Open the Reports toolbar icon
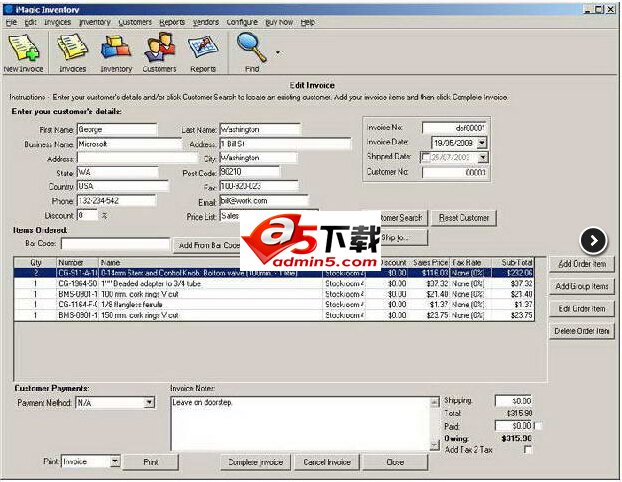The height and width of the screenshot is (482, 622). pyautogui.click(x=203, y=53)
